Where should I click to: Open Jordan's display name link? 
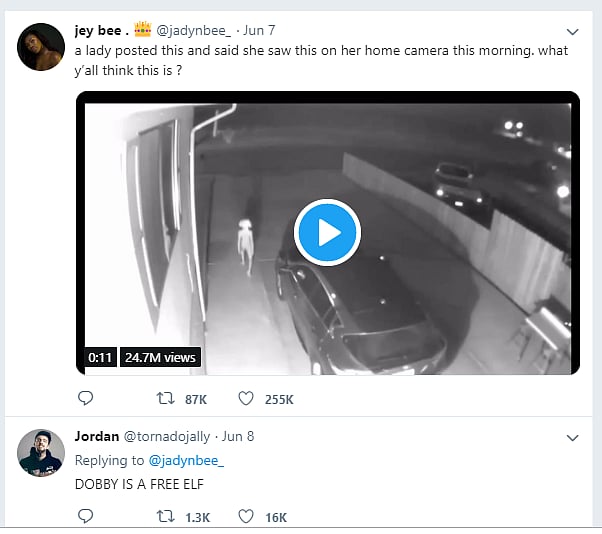pos(97,436)
